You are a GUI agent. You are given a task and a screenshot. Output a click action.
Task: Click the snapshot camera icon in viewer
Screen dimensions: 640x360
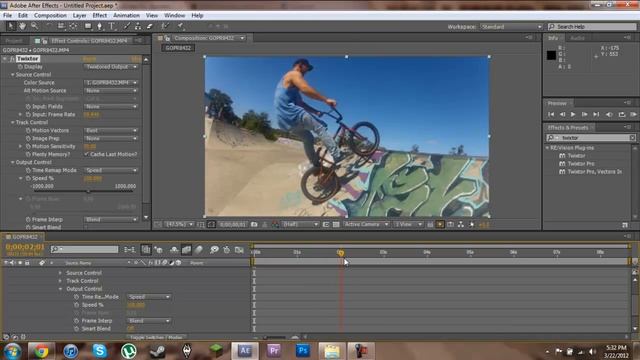click(254, 224)
